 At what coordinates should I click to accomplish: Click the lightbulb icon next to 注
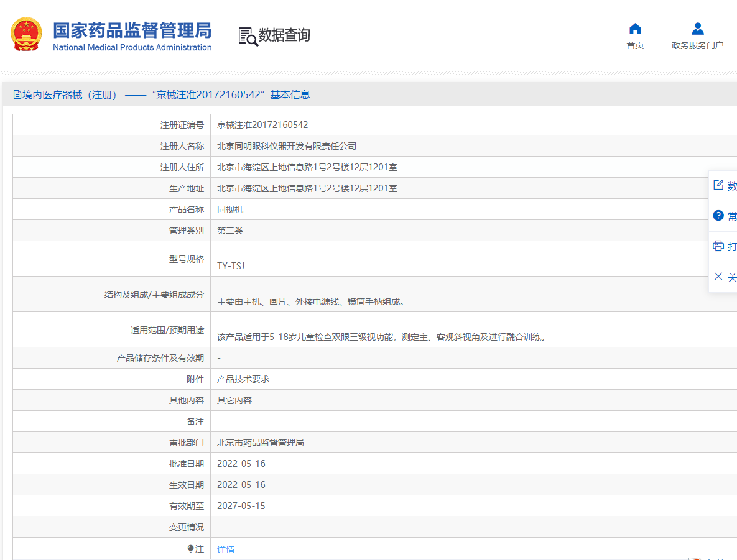click(x=190, y=549)
